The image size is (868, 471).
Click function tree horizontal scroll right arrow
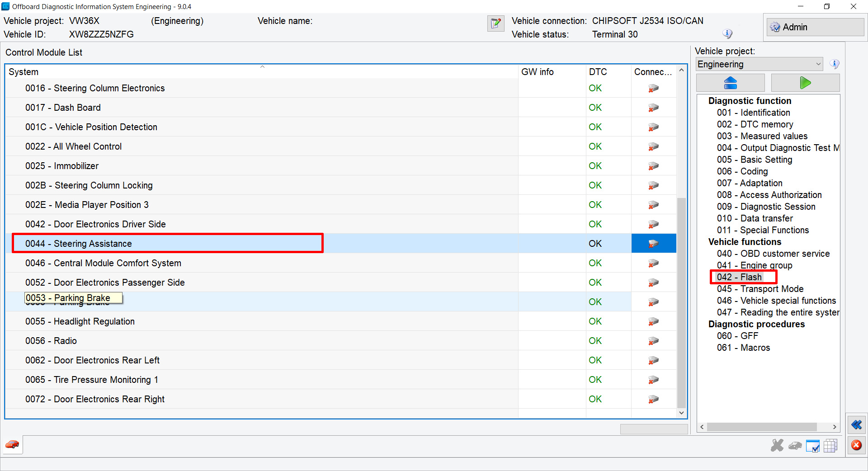click(835, 427)
